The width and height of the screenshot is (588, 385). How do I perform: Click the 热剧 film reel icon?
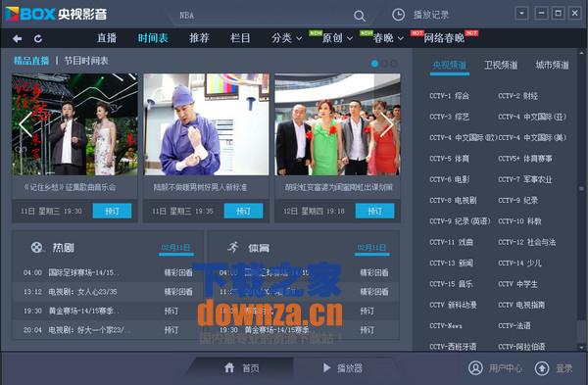pos(36,247)
